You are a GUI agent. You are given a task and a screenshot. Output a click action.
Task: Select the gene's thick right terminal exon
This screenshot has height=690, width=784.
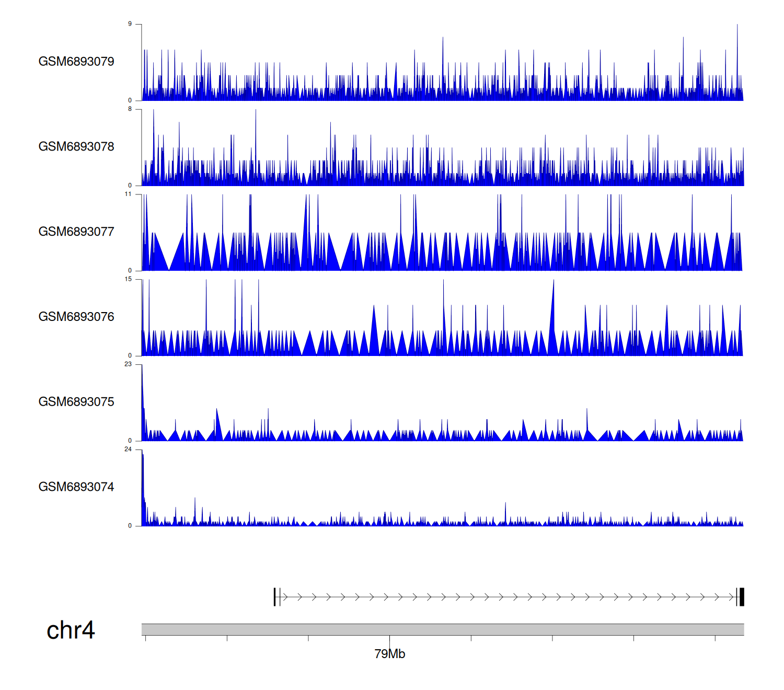(742, 597)
